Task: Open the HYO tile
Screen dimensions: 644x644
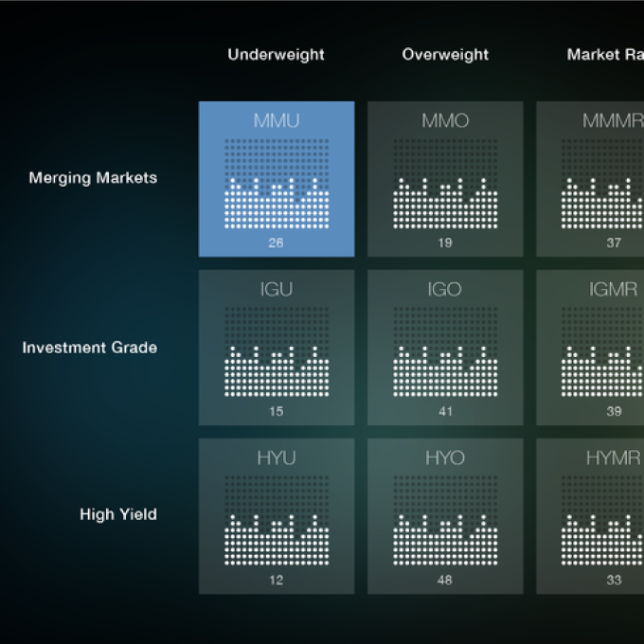Action: [445, 516]
